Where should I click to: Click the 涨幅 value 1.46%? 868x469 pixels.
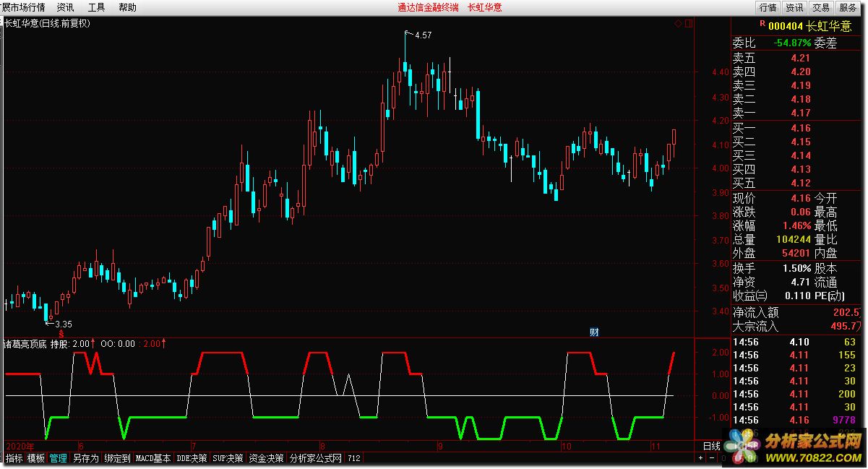pos(796,225)
